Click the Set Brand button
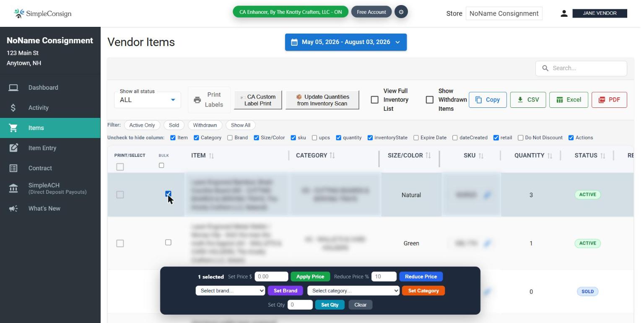The width and height of the screenshot is (644, 323). [286, 291]
